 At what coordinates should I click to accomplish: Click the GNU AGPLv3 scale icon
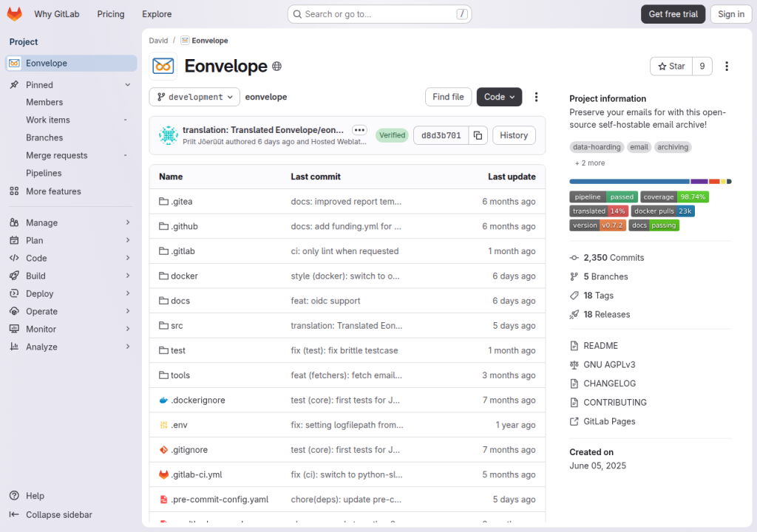[x=574, y=365]
